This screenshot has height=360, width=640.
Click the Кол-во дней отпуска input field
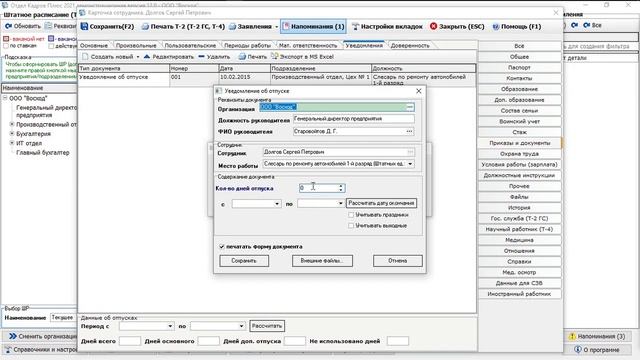click(319, 188)
